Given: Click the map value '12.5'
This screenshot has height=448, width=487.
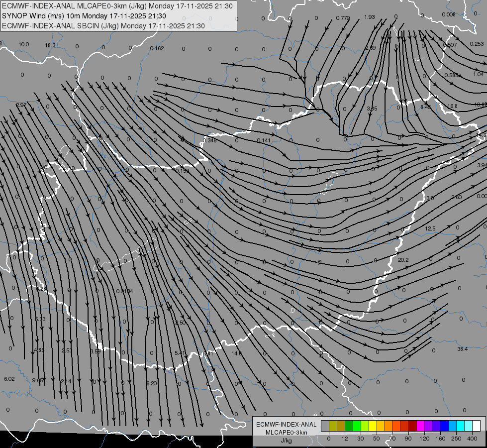Looking at the screenshot, I should 430,229.
